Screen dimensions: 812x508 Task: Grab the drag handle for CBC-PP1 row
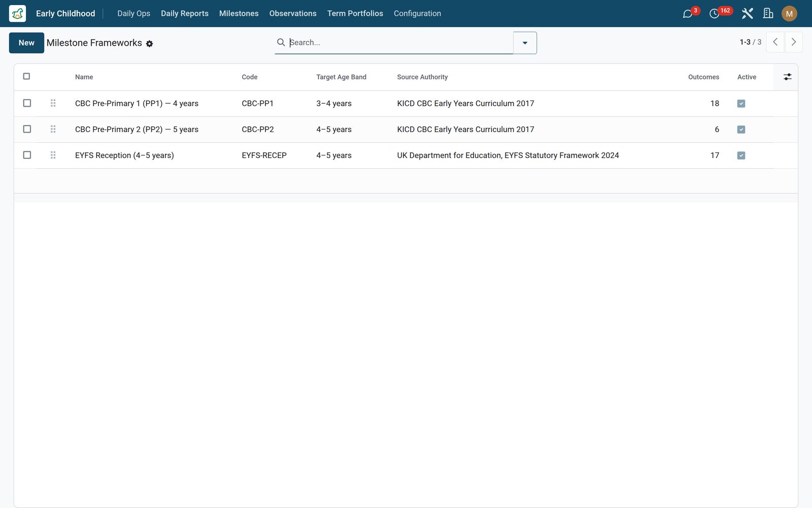coord(53,103)
